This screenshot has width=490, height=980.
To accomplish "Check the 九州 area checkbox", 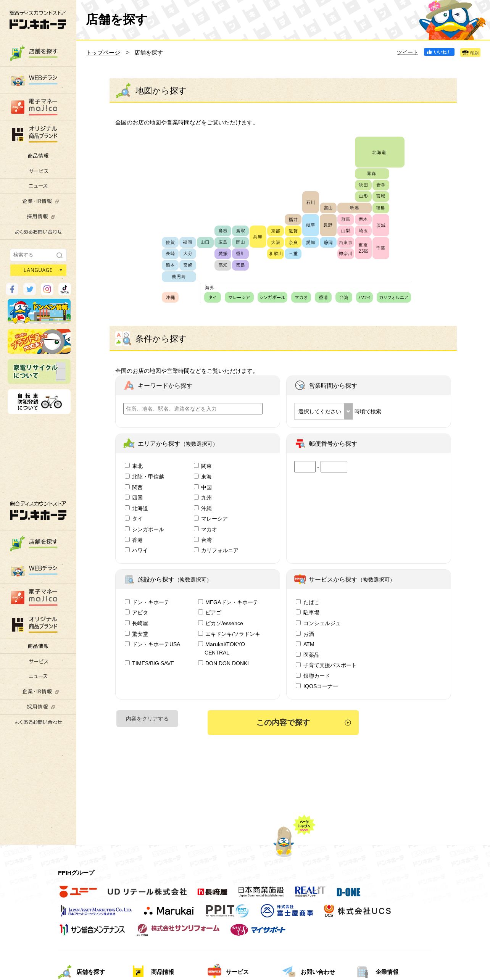I will [x=196, y=497].
